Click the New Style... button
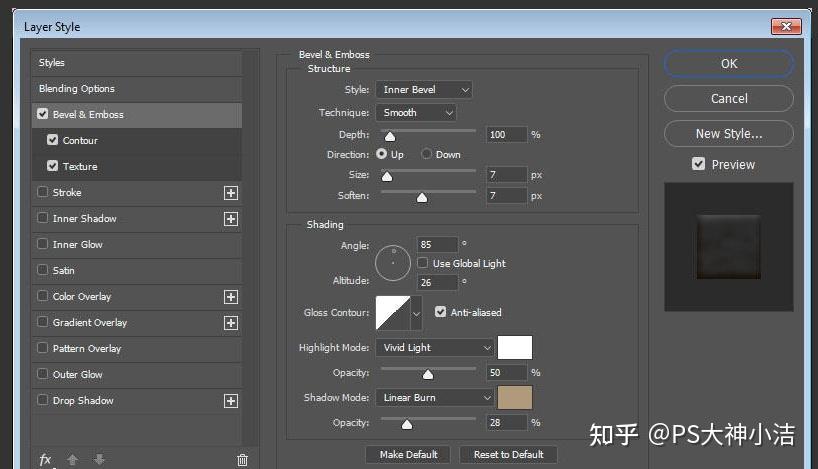Image resolution: width=818 pixels, height=469 pixels. (x=729, y=134)
